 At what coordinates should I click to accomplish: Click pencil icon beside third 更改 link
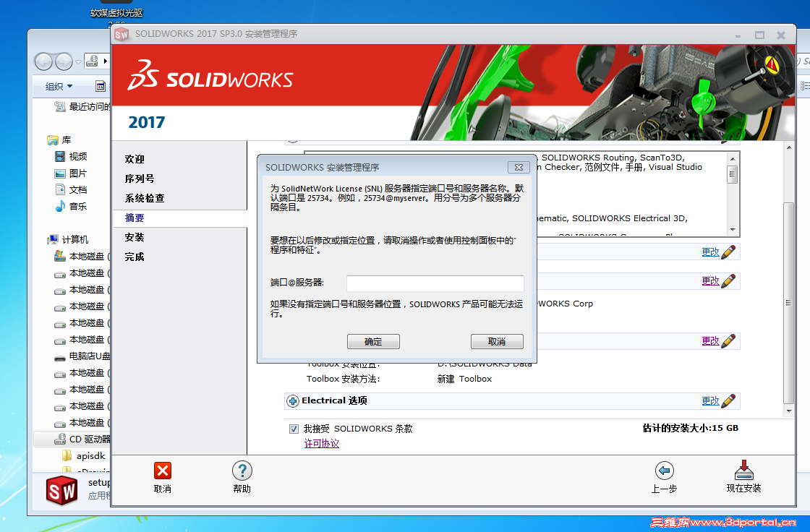(728, 341)
